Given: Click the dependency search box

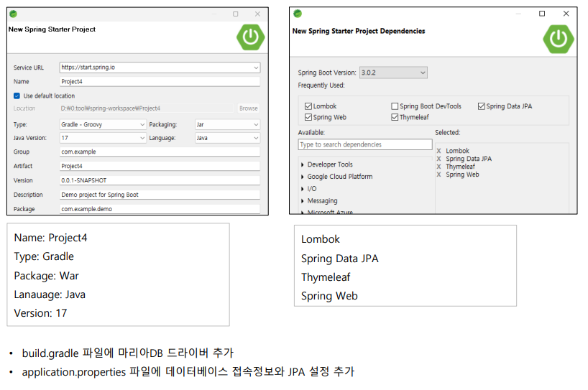Looking at the screenshot, I should pyautogui.click(x=365, y=144).
